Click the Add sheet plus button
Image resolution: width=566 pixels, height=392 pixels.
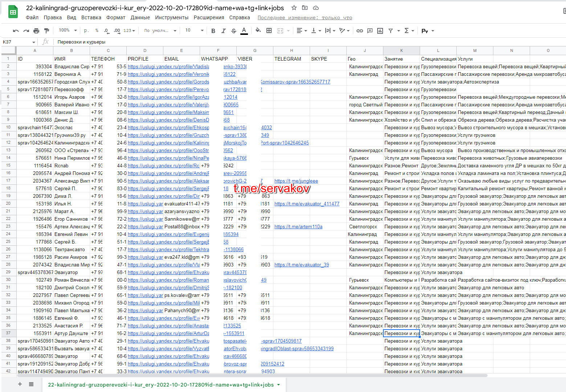tap(20, 384)
